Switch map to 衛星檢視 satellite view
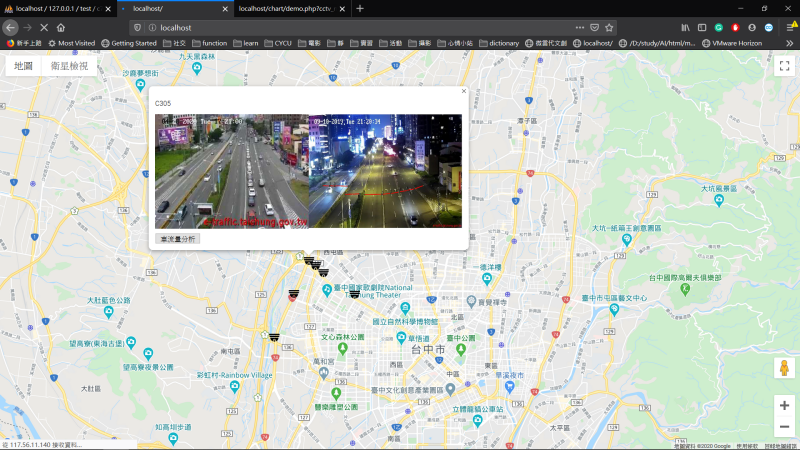This screenshot has width=800, height=450. (x=69, y=66)
